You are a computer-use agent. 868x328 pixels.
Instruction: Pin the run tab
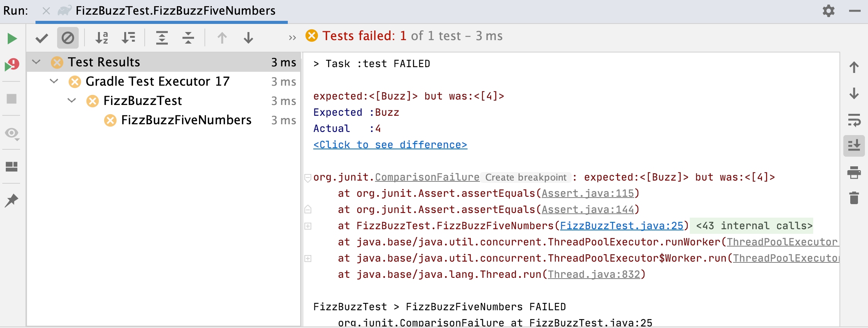pyautogui.click(x=12, y=200)
